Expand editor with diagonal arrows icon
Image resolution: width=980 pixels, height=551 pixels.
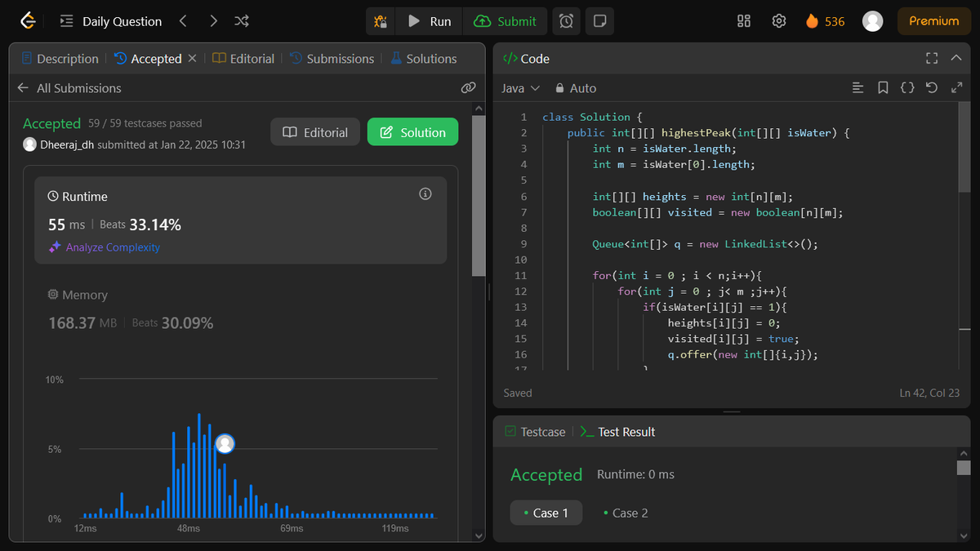click(x=956, y=88)
